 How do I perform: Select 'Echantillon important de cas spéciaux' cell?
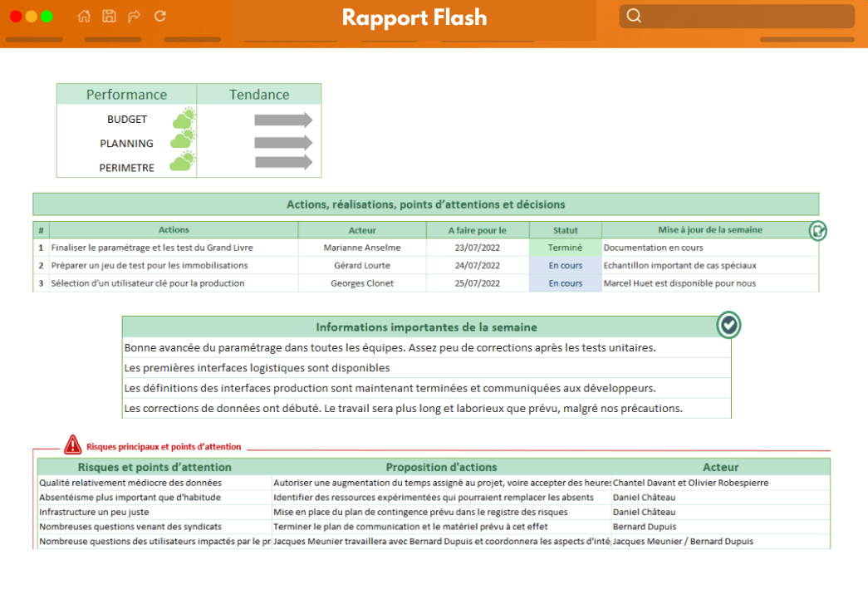[x=710, y=265]
